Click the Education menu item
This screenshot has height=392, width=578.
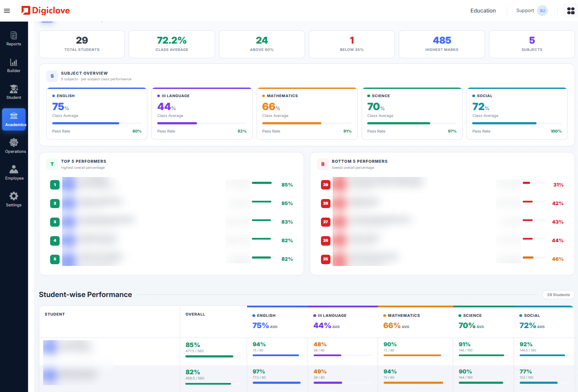coord(483,11)
